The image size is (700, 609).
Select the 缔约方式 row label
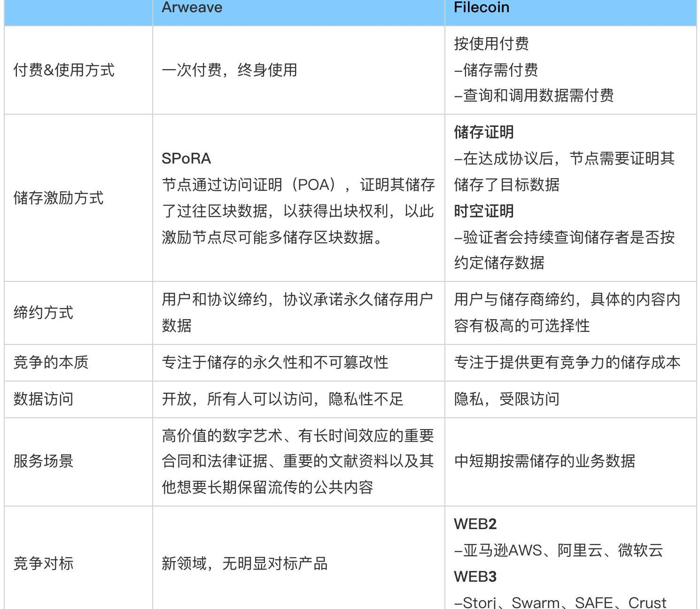coord(43,312)
